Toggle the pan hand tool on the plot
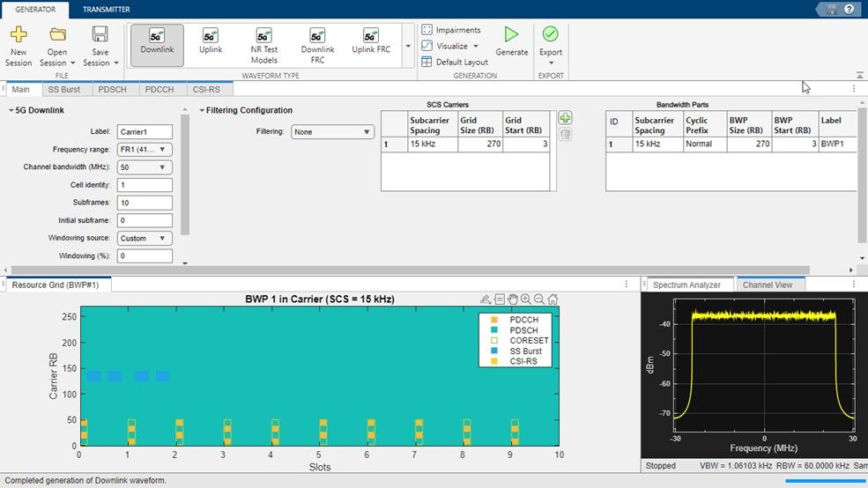The height and width of the screenshot is (488, 868). [513, 299]
